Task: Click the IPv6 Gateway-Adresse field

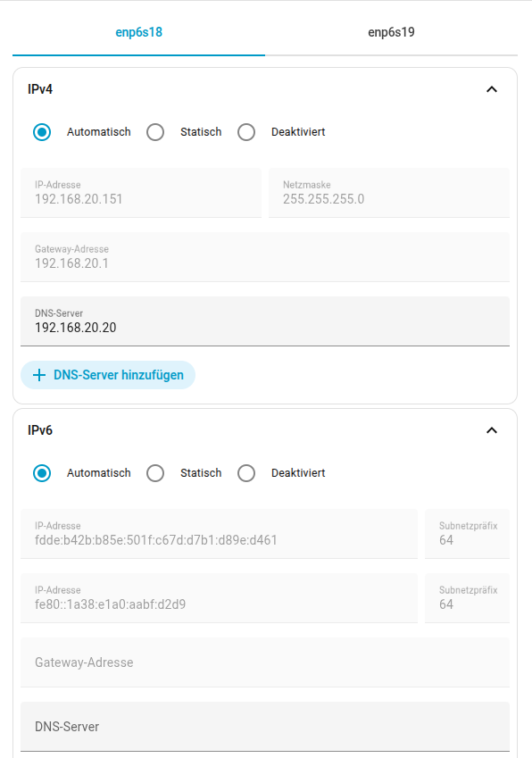Action: (x=265, y=662)
